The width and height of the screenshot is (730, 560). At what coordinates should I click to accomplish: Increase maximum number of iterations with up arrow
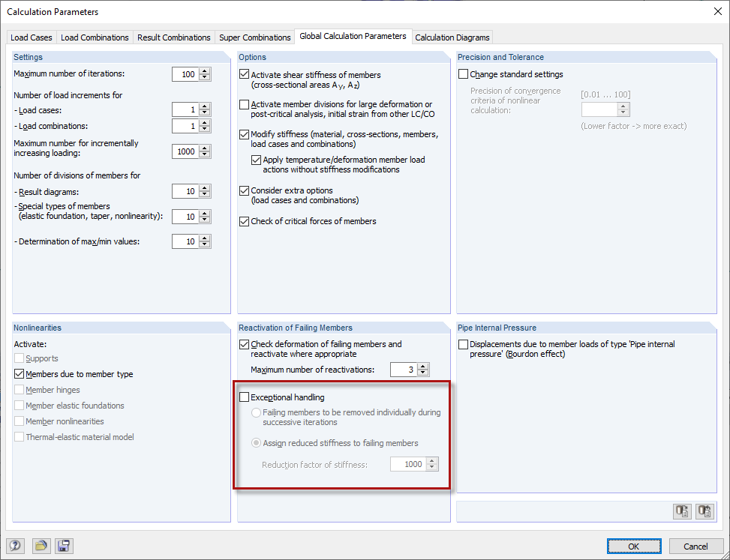click(x=203, y=71)
